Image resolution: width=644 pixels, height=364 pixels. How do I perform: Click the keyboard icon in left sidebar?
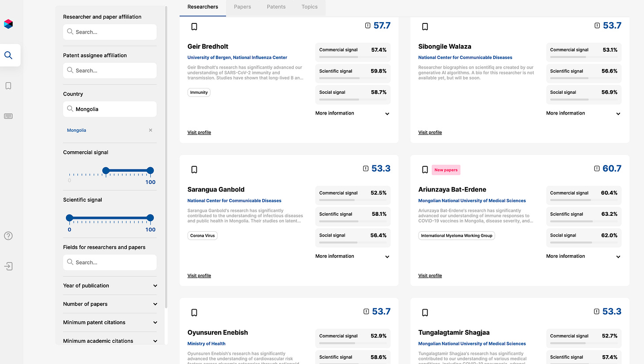tap(8, 116)
